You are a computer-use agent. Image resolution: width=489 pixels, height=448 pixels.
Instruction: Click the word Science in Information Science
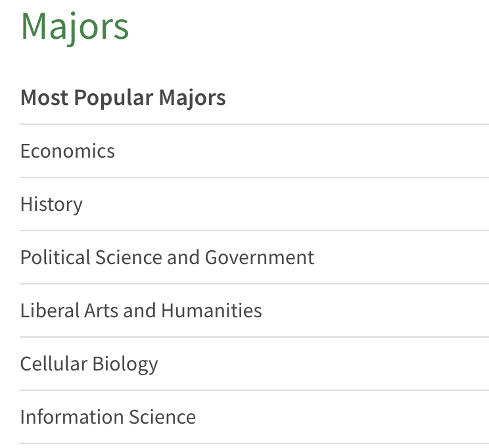(x=162, y=417)
